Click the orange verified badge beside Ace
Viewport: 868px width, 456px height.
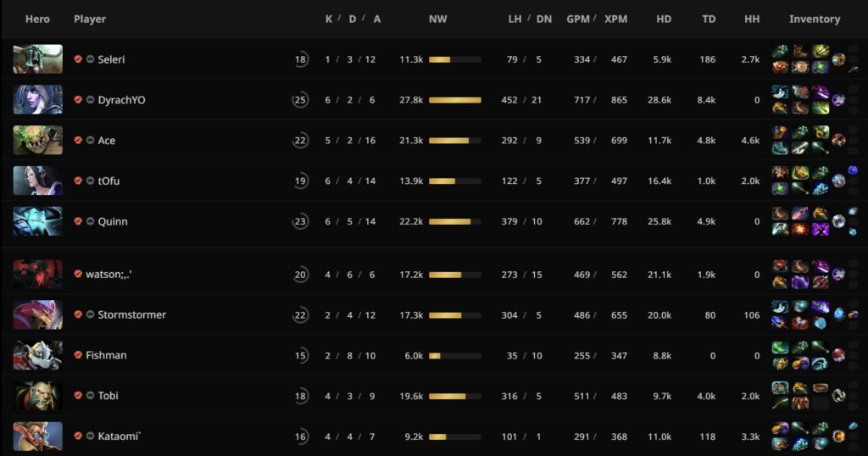(78, 141)
